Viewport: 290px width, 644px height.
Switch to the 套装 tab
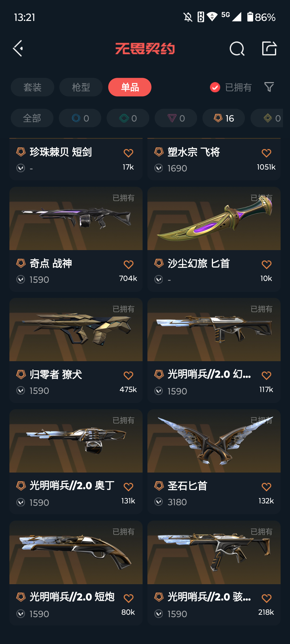click(32, 87)
